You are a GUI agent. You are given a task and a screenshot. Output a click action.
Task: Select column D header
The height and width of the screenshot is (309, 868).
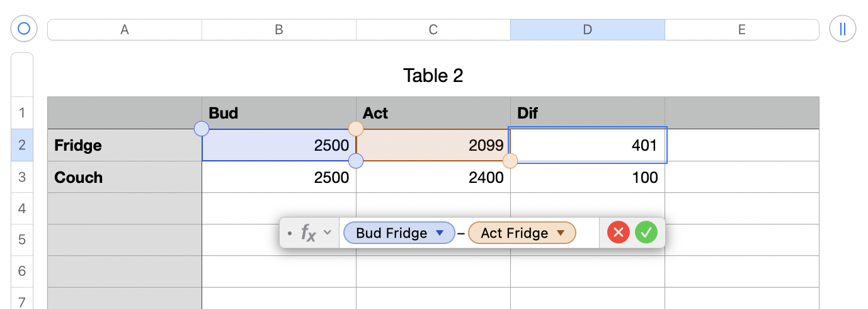[x=587, y=30]
